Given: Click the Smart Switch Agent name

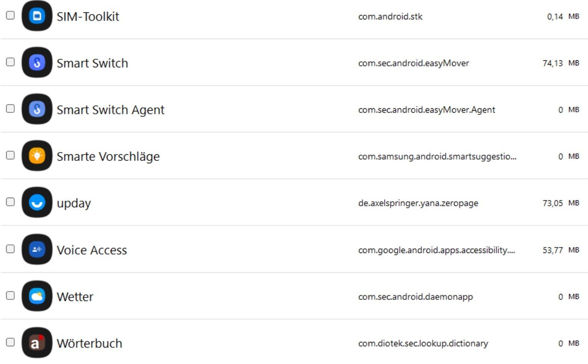Looking at the screenshot, I should (x=110, y=110).
